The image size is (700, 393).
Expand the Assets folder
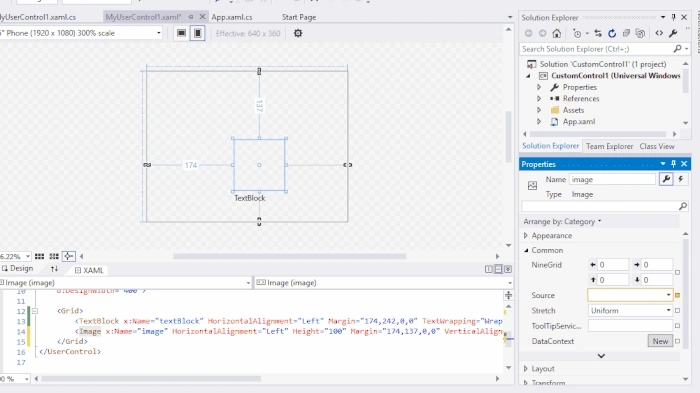pos(539,110)
